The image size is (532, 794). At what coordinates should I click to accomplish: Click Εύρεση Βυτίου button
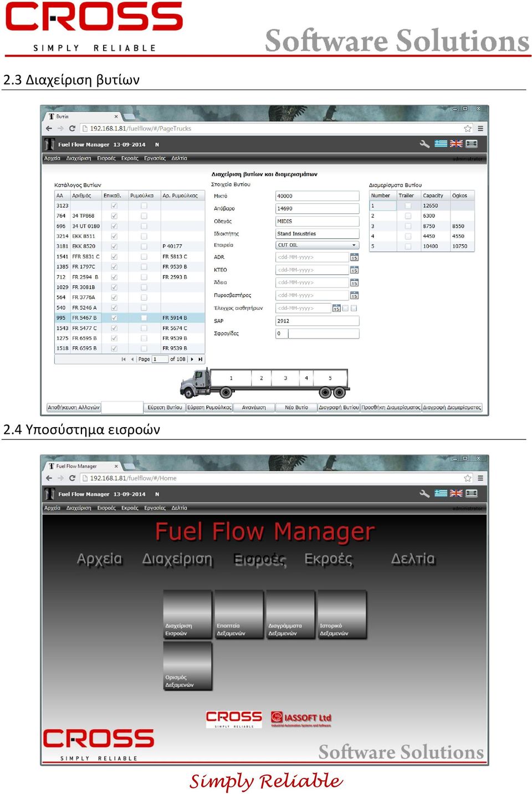coord(165,407)
